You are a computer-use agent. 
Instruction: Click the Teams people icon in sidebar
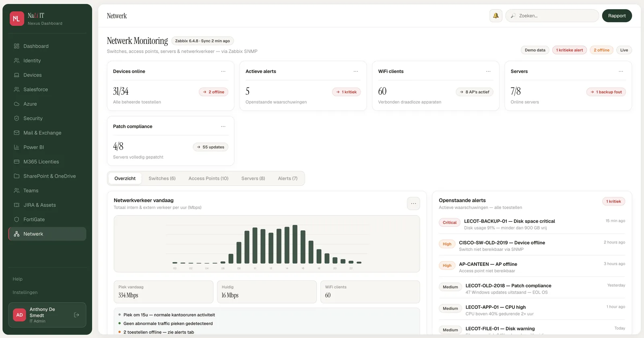click(x=17, y=191)
